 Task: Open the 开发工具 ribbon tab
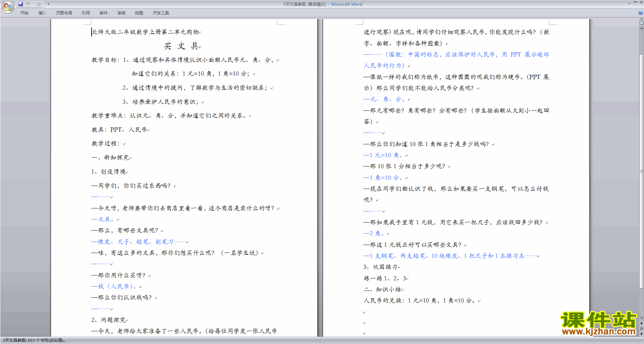pos(161,13)
